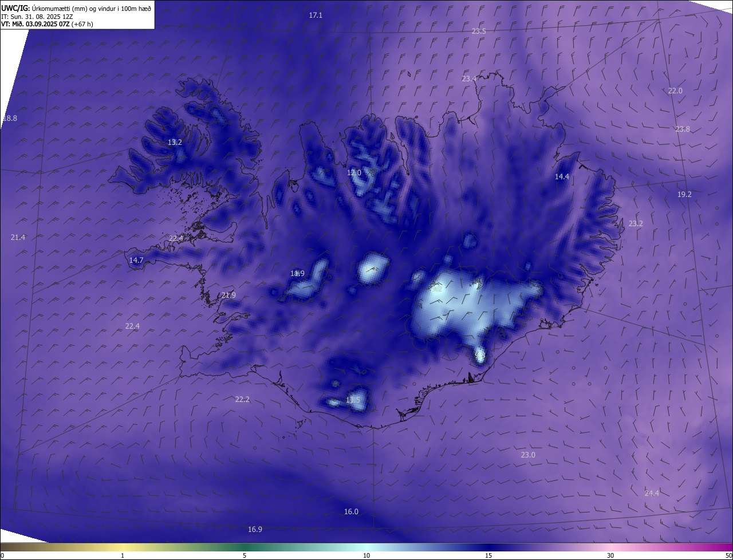Click the 18.8 value on the map
This screenshot has height=560, width=733.
tap(10, 119)
